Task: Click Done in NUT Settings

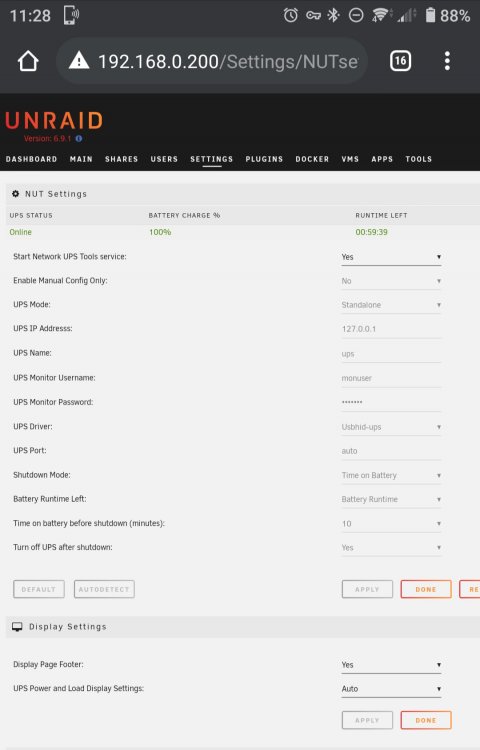Action: (x=426, y=589)
